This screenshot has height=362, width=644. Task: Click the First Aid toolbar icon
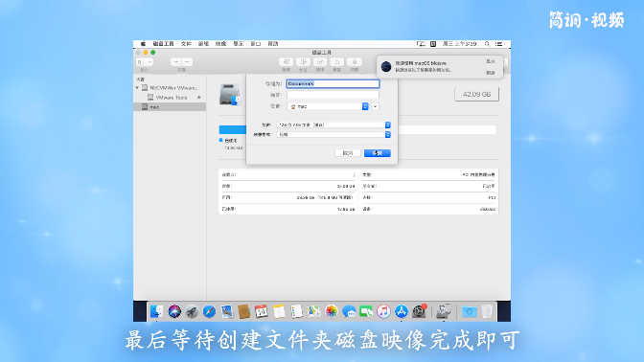tap(287, 62)
